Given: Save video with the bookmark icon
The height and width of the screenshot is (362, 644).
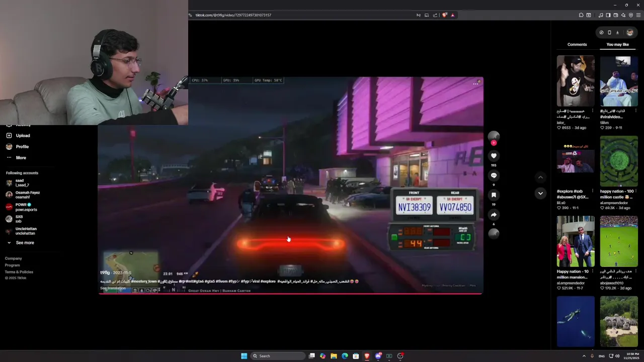Looking at the screenshot, I should point(494,195).
